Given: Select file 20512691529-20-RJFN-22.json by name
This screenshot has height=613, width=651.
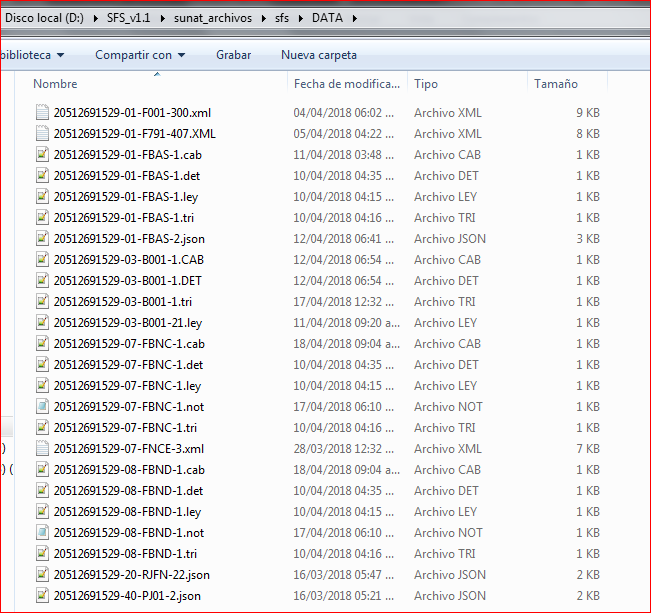Looking at the screenshot, I should (x=132, y=575).
